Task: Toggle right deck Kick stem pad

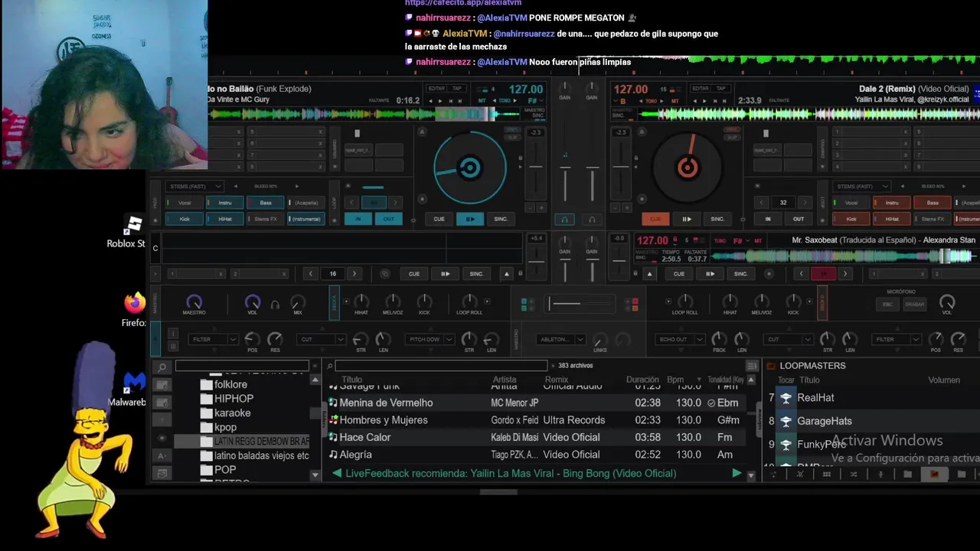Action: coord(851,219)
